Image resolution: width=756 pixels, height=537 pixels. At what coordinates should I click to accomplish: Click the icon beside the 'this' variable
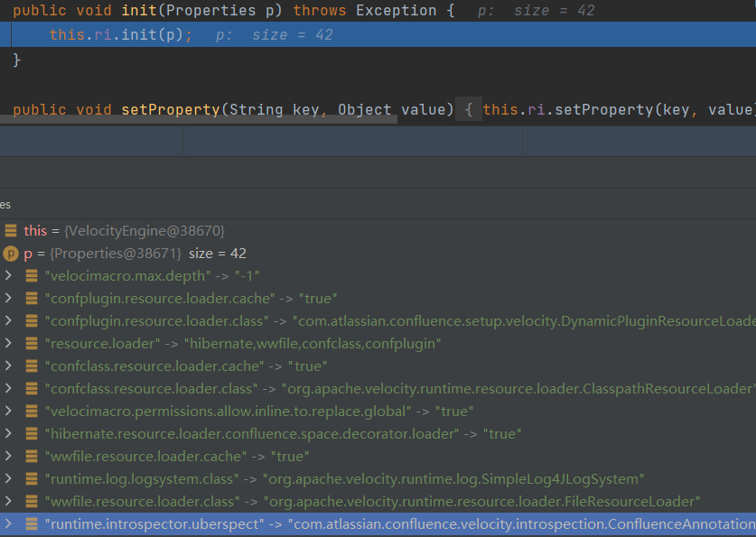(x=10, y=231)
